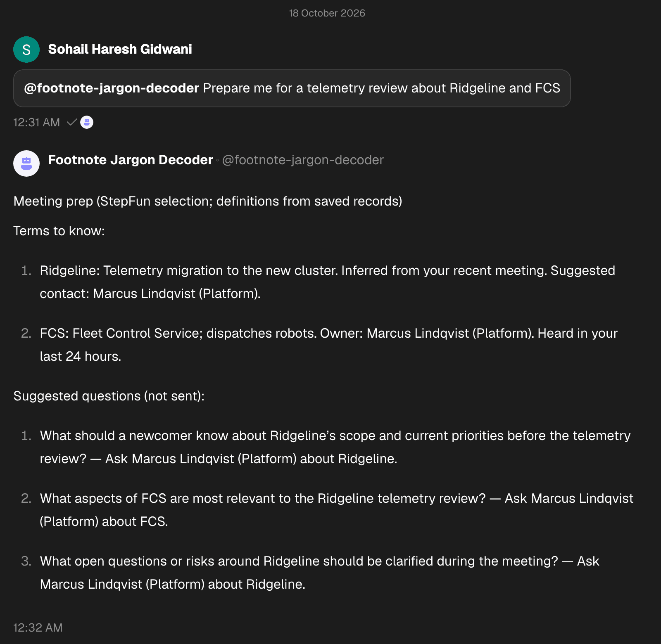This screenshot has width=661, height=644.
Task: Open the Footnote Jargon Decoder bot avatar
Action: (26, 163)
